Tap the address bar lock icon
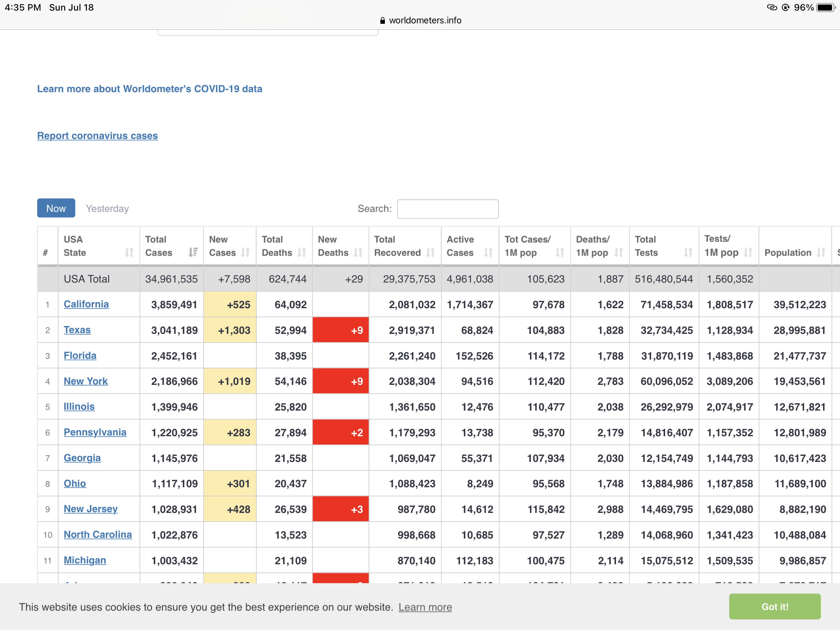This screenshot has width=840, height=630. [x=382, y=20]
